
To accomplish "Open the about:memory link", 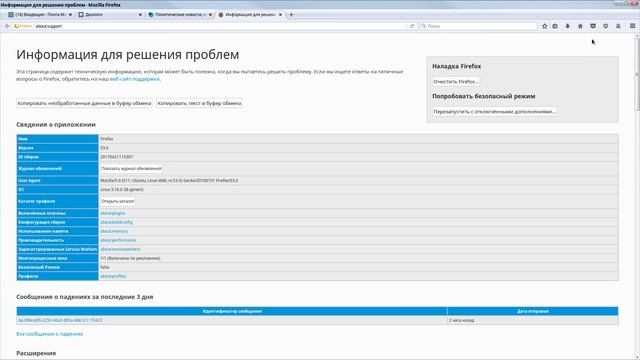I will click(x=114, y=231).
